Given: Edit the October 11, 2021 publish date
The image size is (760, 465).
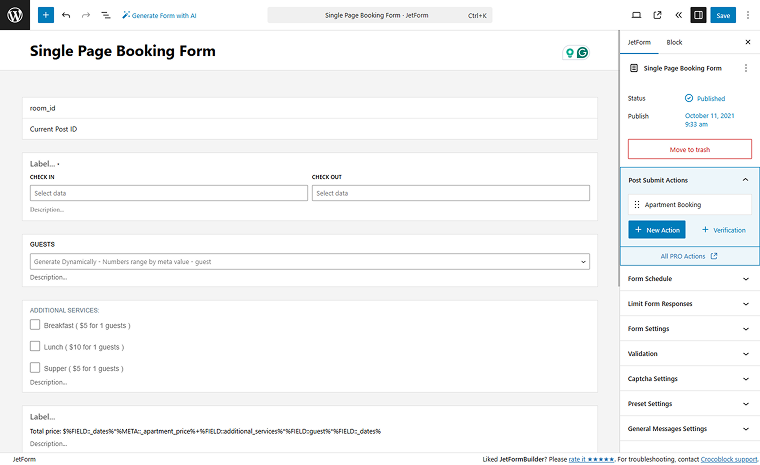Looking at the screenshot, I should (x=710, y=120).
